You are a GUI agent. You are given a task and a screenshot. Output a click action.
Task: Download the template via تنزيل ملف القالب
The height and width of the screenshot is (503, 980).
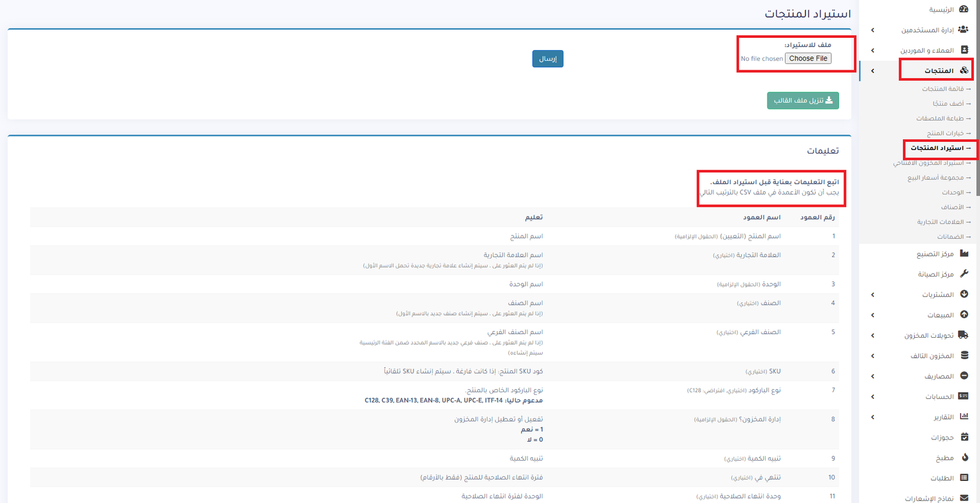point(802,100)
